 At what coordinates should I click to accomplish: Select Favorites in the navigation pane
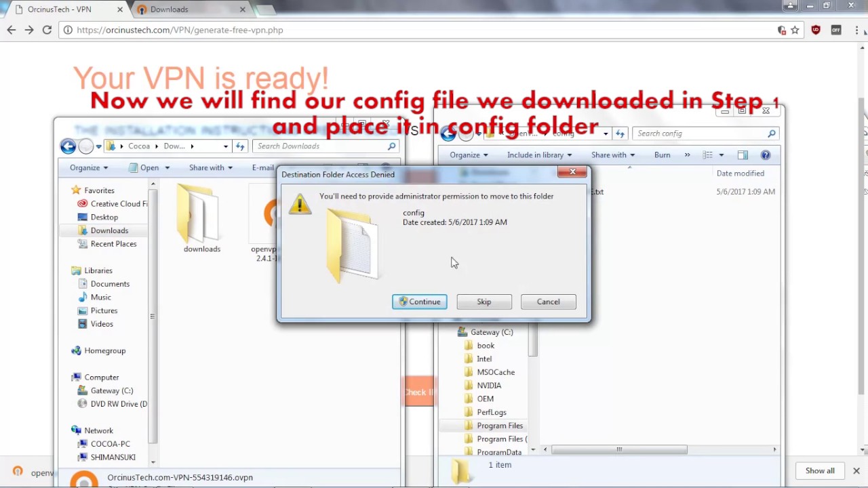(x=99, y=190)
